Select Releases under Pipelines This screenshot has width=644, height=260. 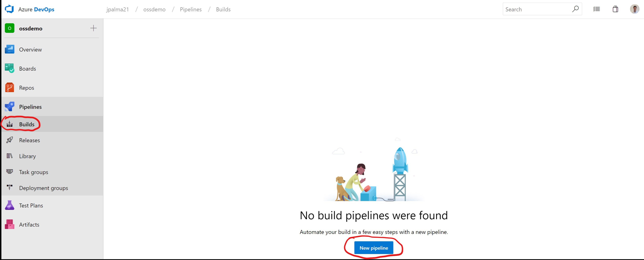[29, 140]
